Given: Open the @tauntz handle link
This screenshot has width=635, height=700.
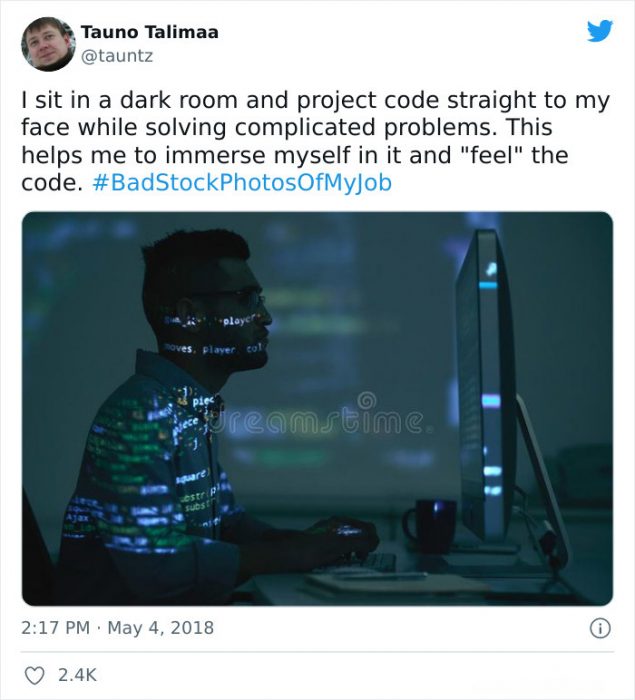Looking at the screenshot, I should coord(117,56).
